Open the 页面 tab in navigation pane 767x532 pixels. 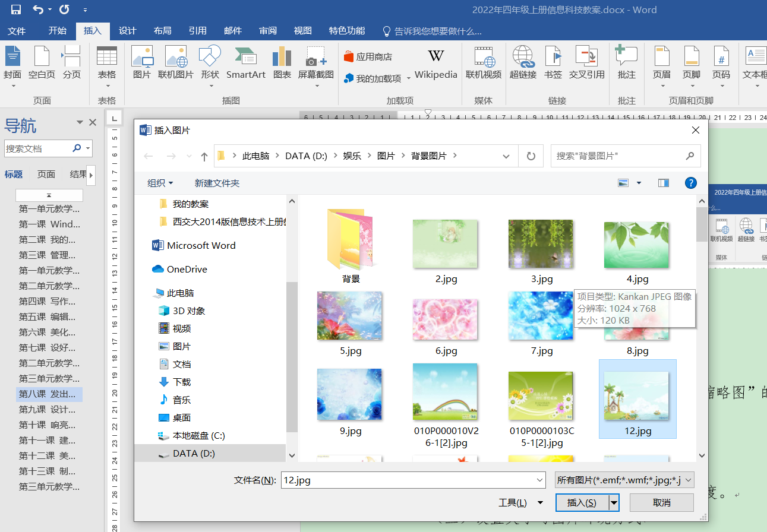click(46, 174)
